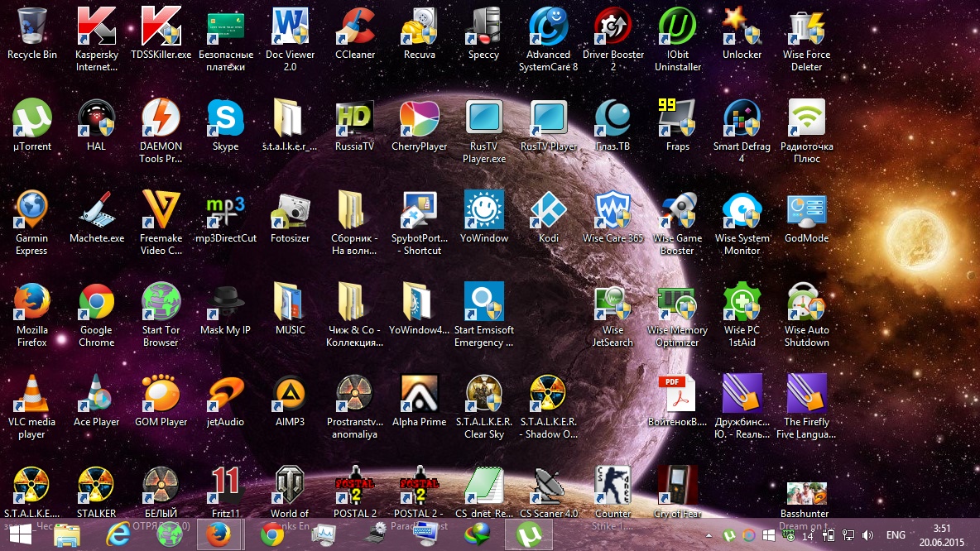Select the PDF file ВойтенокВ...
980x551 pixels.
[x=678, y=394]
